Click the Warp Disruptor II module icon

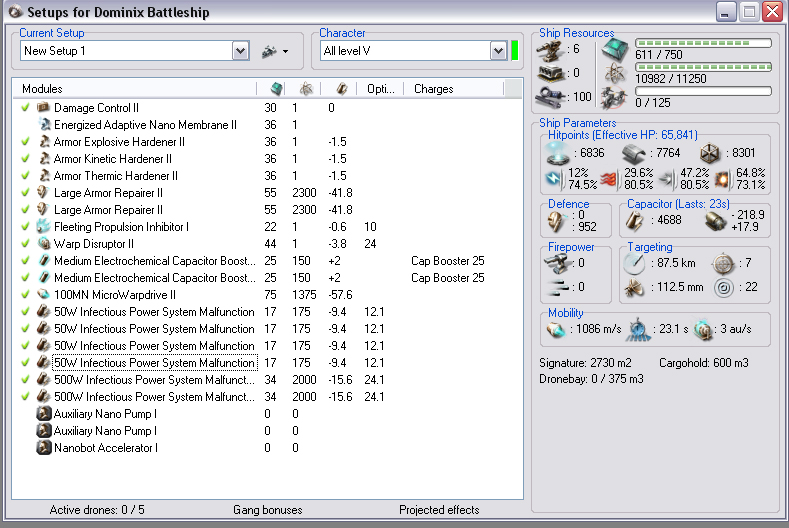43,244
